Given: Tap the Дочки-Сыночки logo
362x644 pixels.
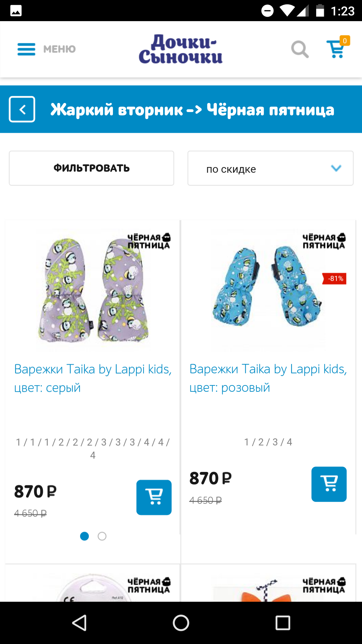Looking at the screenshot, I should tap(181, 49).
